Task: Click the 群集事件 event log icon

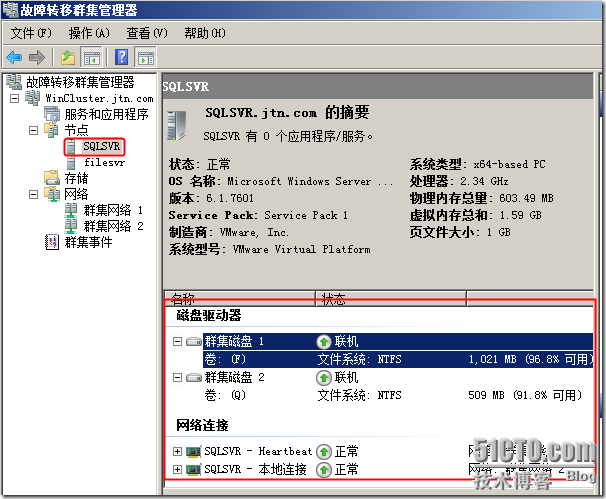Action: (x=52, y=242)
